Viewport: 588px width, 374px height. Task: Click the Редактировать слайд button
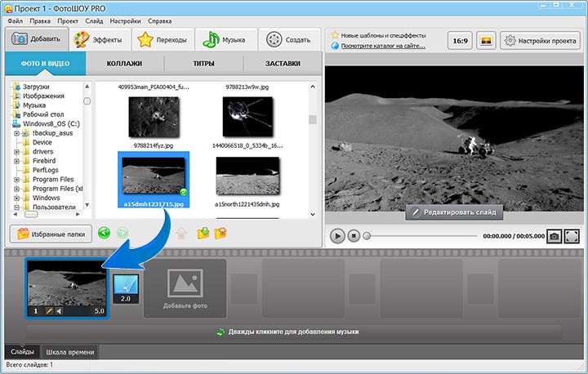(455, 211)
